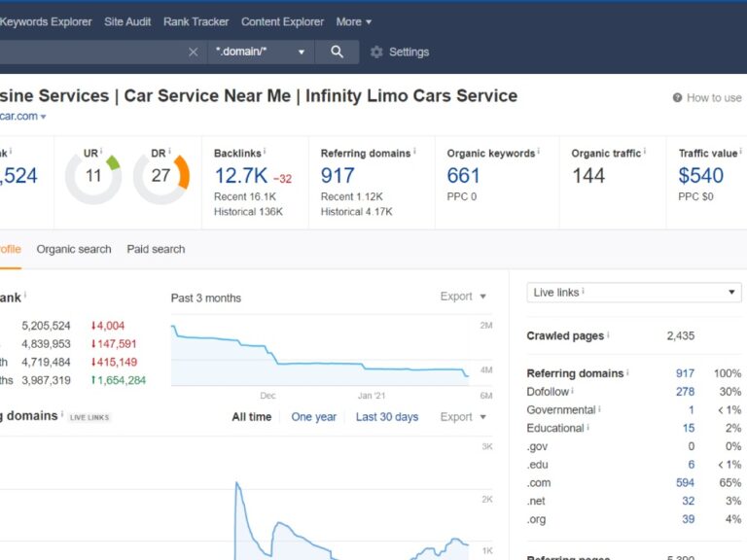
Task: Click .com domains count 594
Action: pos(685,483)
